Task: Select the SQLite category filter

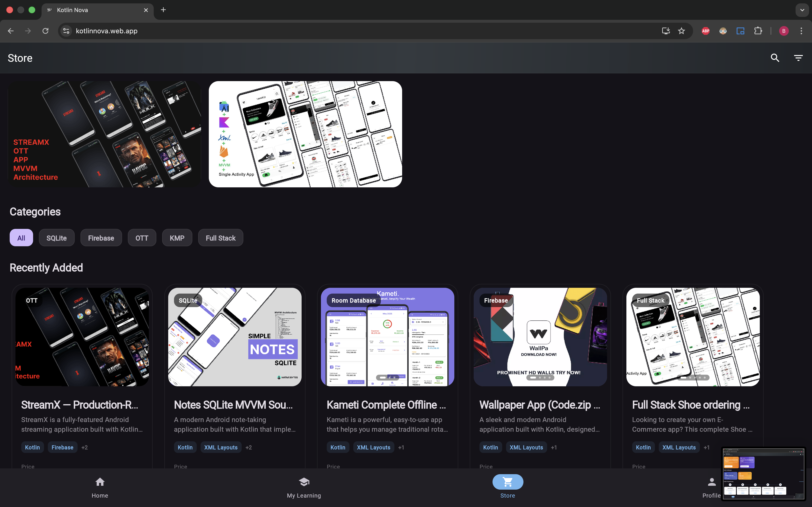Action: 56,237
